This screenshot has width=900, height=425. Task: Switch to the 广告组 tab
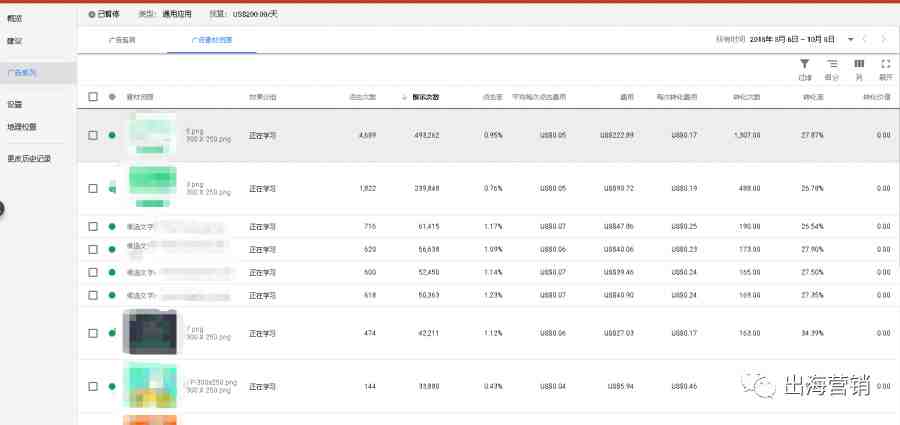point(122,40)
